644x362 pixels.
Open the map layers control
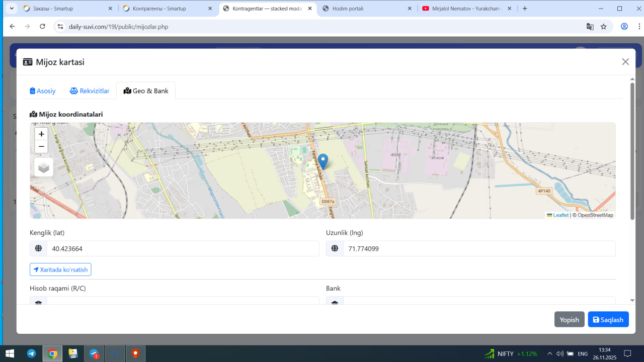44,167
